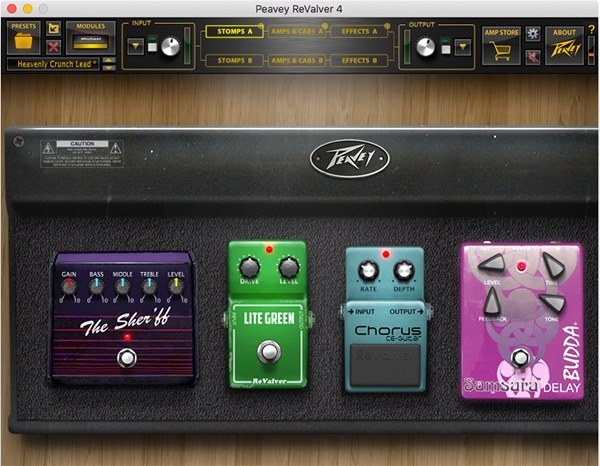Switch to the Stomps B tab
The width and height of the screenshot is (600, 466).
(x=235, y=60)
